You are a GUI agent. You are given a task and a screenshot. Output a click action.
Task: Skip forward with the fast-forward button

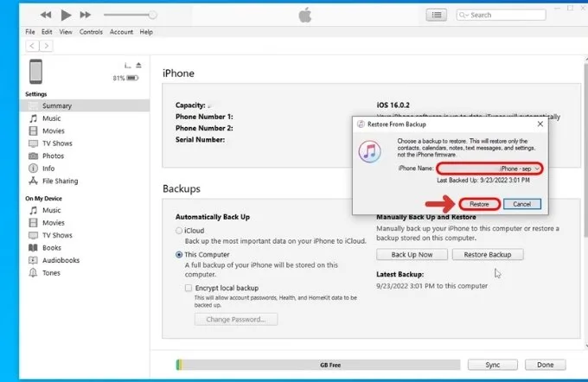click(86, 15)
